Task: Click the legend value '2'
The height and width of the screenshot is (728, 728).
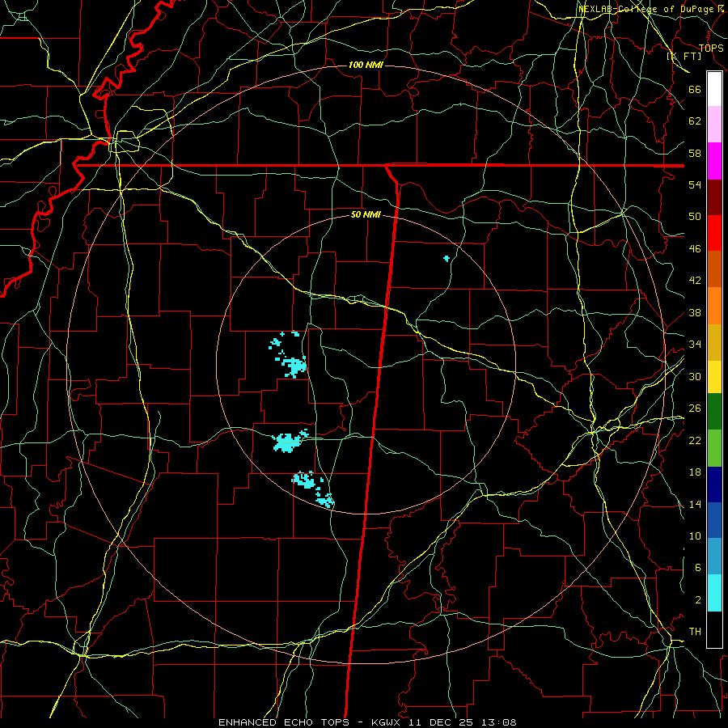Action: coord(698,600)
